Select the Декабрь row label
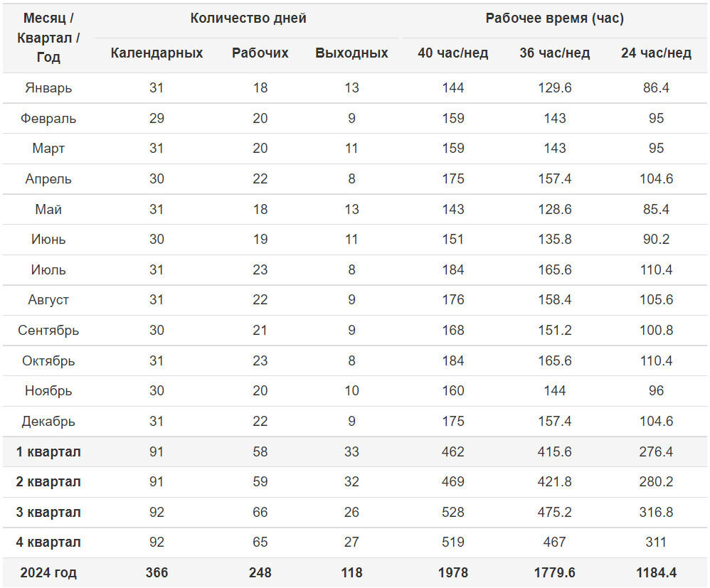Viewport: 710px width, 588px height. click(48, 422)
